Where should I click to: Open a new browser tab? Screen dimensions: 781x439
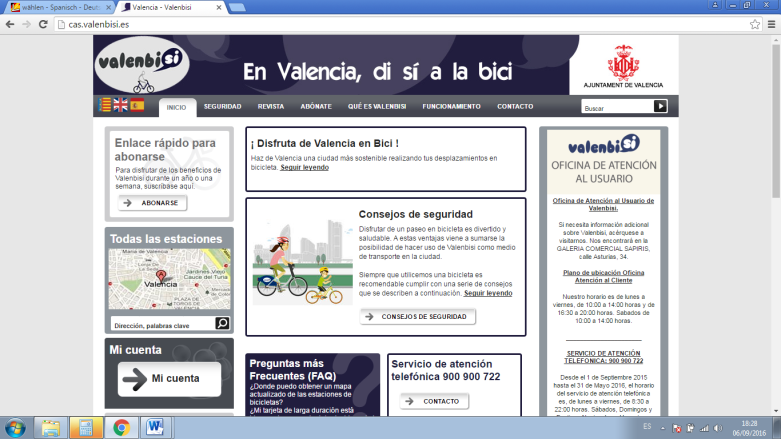pyautogui.click(x=237, y=7)
